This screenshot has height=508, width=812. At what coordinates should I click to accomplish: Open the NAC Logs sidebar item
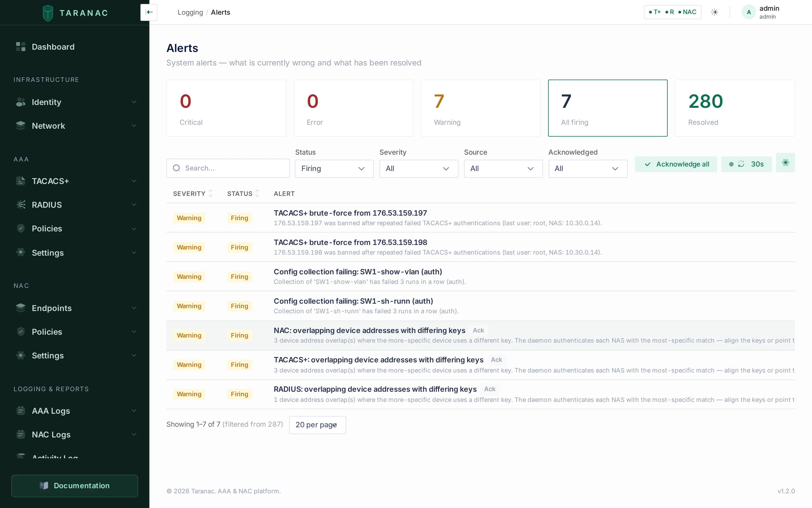coord(74,434)
